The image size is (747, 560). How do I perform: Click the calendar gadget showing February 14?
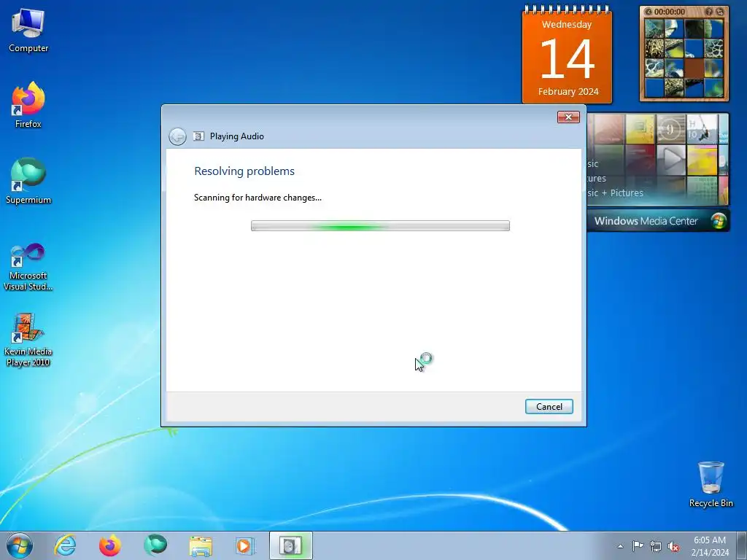pos(567,55)
